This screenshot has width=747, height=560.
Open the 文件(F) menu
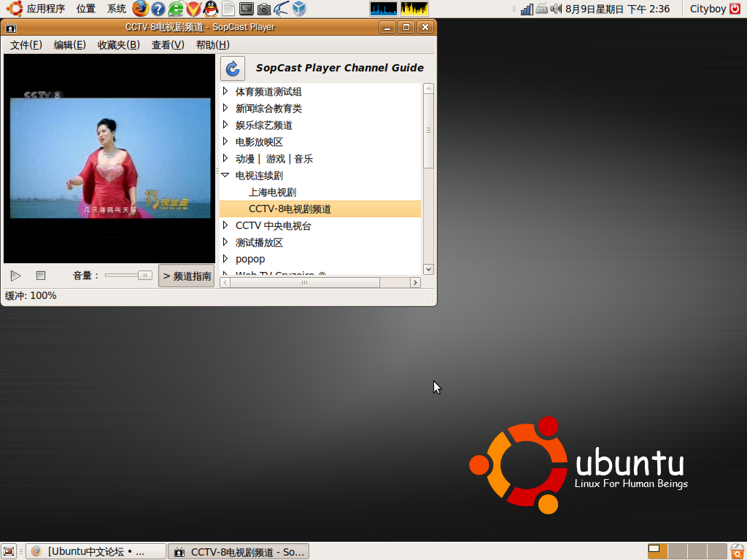(x=26, y=44)
